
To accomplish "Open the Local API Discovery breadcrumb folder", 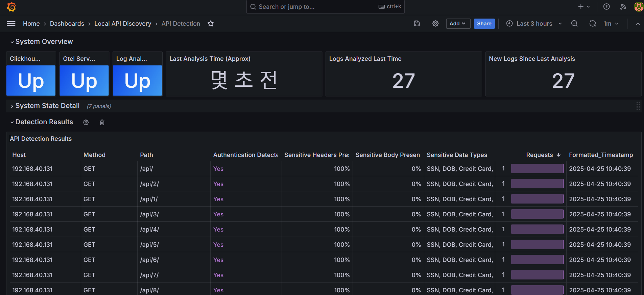I will [x=123, y=24].
